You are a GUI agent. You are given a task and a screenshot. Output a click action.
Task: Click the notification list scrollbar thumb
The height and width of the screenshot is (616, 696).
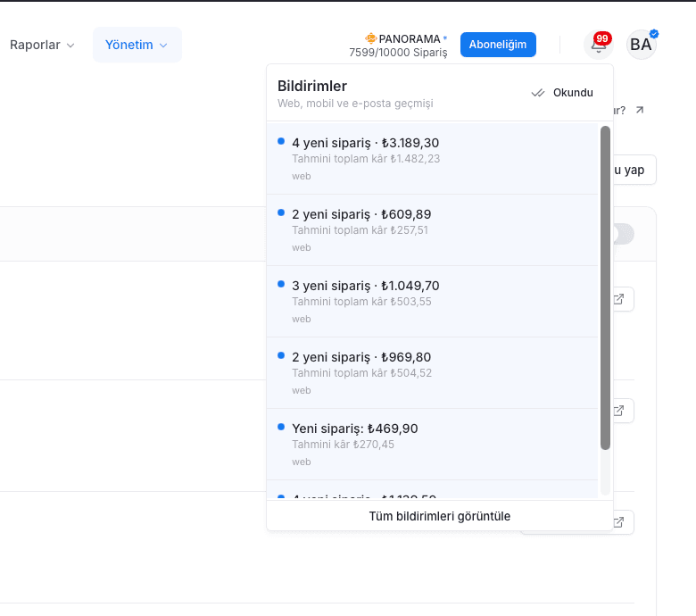[x=605, y=287]
